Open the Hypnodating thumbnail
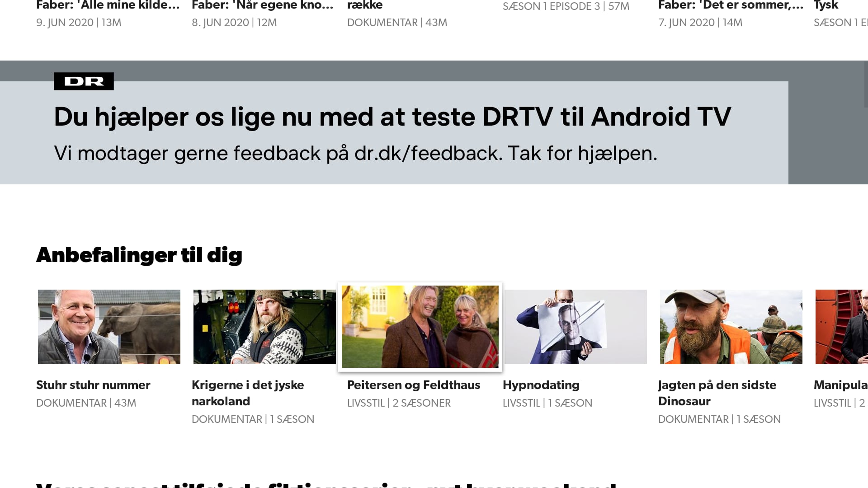The image size is (868, 488). coord(576,327)
